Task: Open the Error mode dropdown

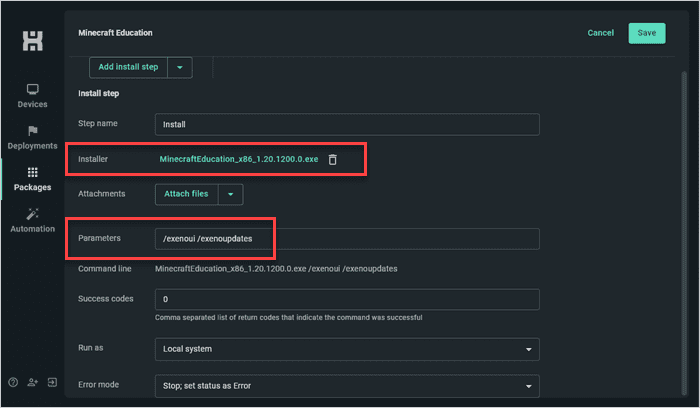Action: pos(347,386)
